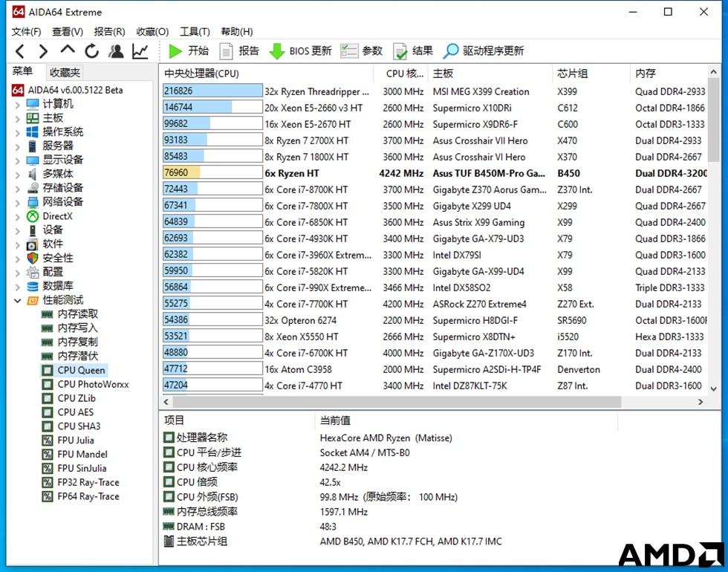Sort by the 内存 column header

tap(669, 74)
